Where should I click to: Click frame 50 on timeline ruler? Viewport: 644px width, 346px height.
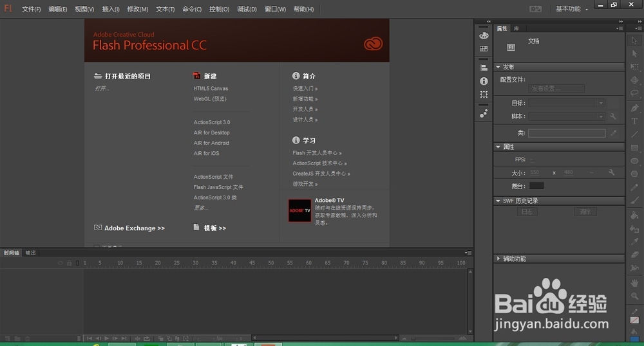pyautogui.click(x=271, y=263)
